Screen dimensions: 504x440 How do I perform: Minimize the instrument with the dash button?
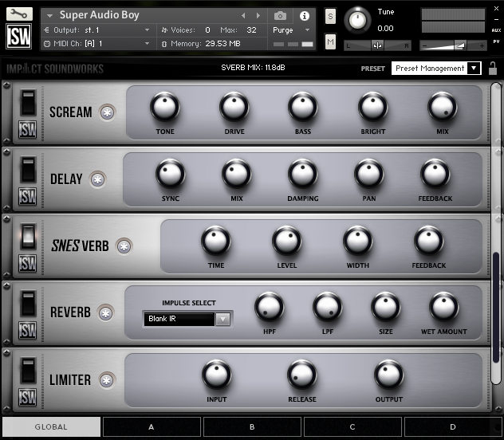click(x=496, y=20)
